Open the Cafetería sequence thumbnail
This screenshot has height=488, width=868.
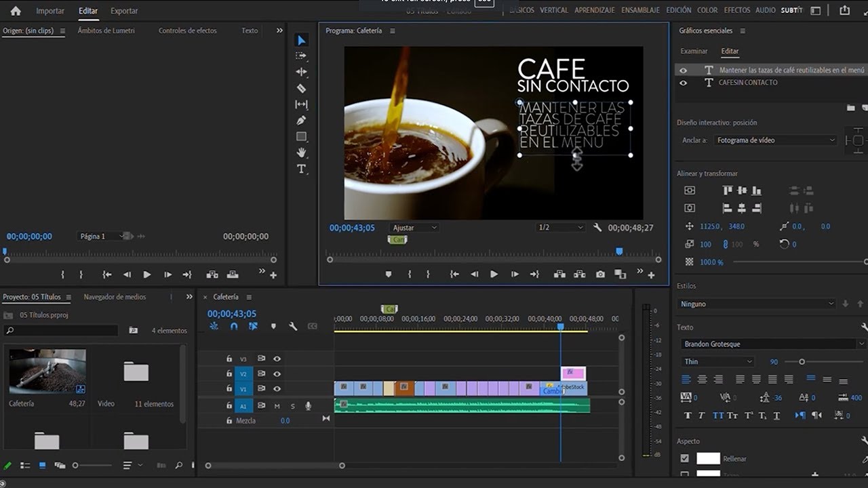click(x=47, y=371)
